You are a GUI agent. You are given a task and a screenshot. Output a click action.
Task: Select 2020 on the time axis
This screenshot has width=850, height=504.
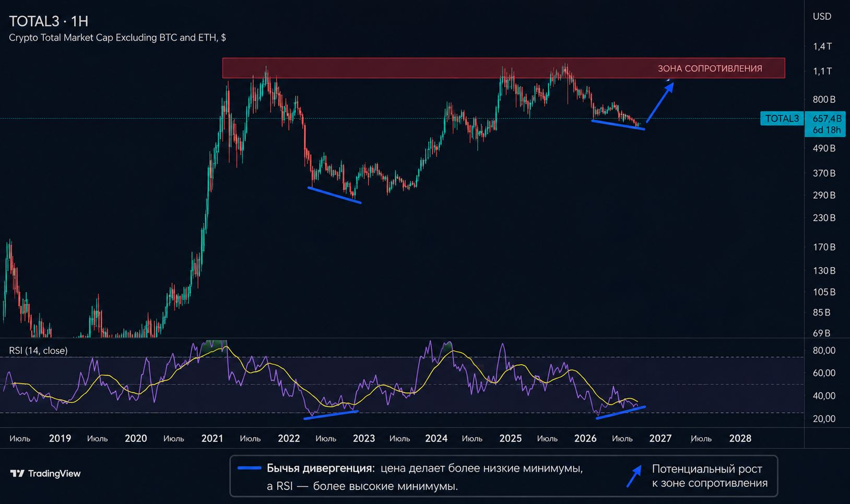[x=136, y=438]
